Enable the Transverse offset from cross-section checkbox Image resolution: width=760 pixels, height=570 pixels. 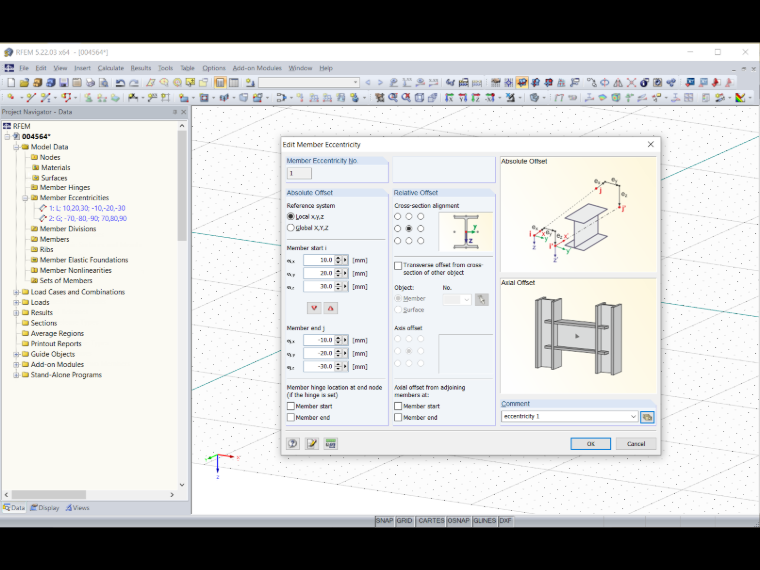tap(398, 266)
